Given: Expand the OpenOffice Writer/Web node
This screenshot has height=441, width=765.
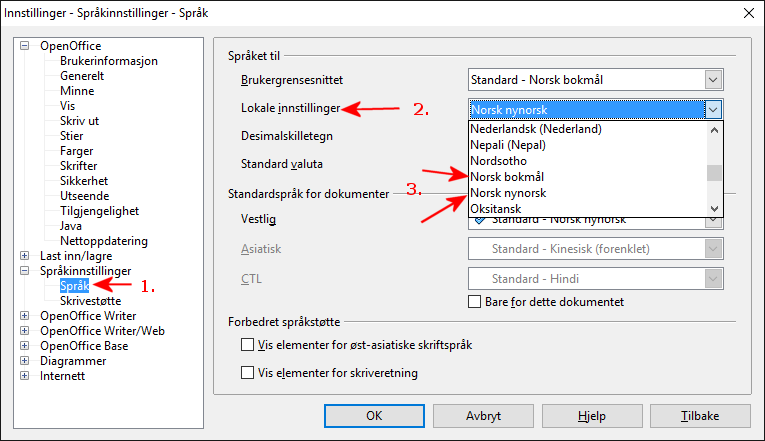Looking at the screenshot, I should tap(24, 331).
